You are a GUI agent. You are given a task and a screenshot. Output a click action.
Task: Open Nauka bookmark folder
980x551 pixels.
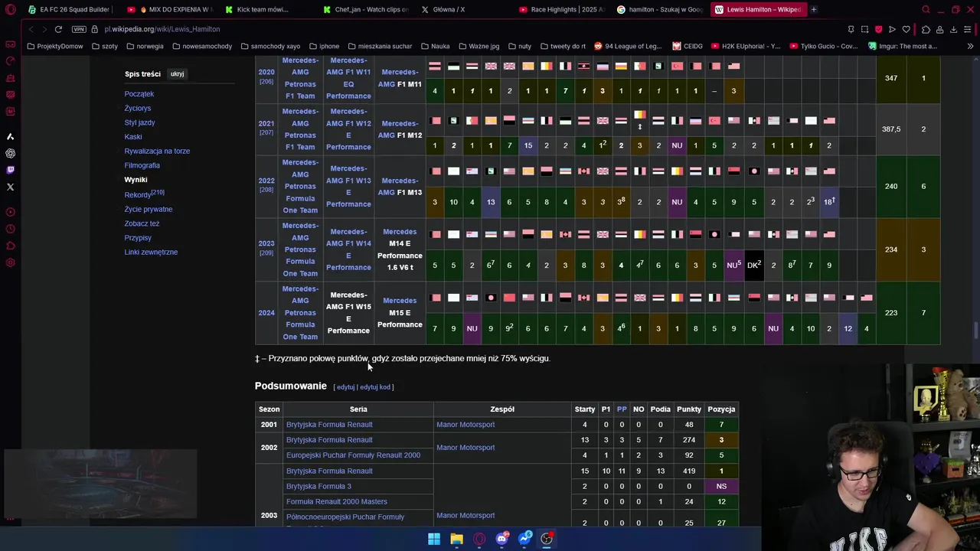pos(435,46)
